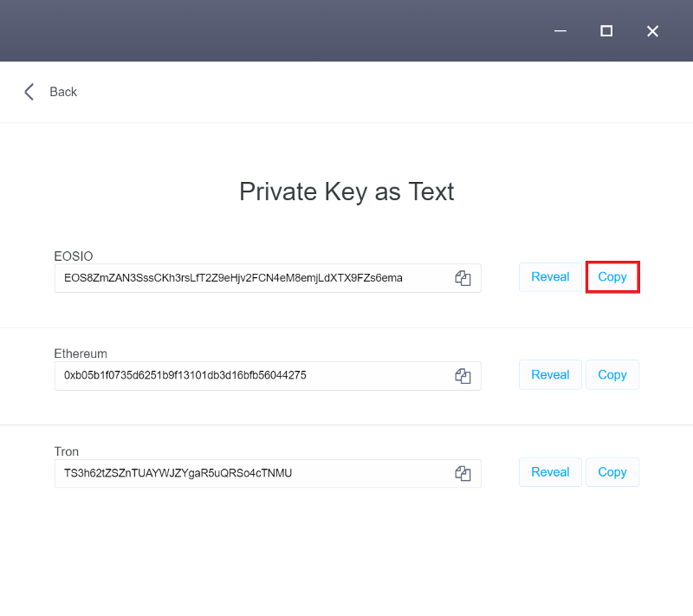Reveal the EOSIO private key
The image size is (693, 616).
point(550,277)
